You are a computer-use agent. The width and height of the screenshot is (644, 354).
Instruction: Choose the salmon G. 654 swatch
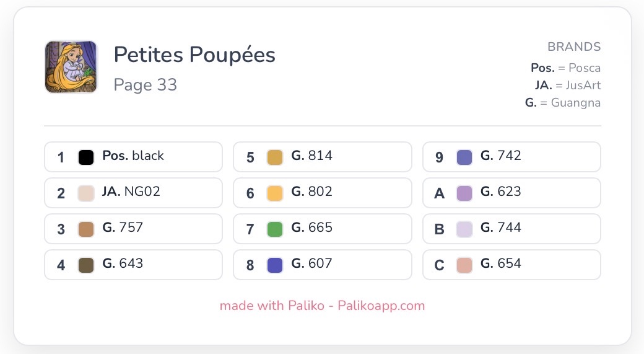coord(464,265)
